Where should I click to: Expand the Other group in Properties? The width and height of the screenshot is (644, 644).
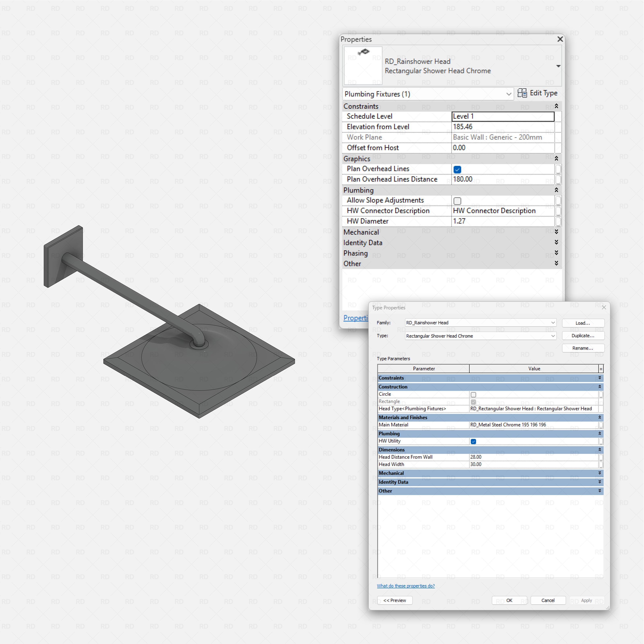click(556, 263)
